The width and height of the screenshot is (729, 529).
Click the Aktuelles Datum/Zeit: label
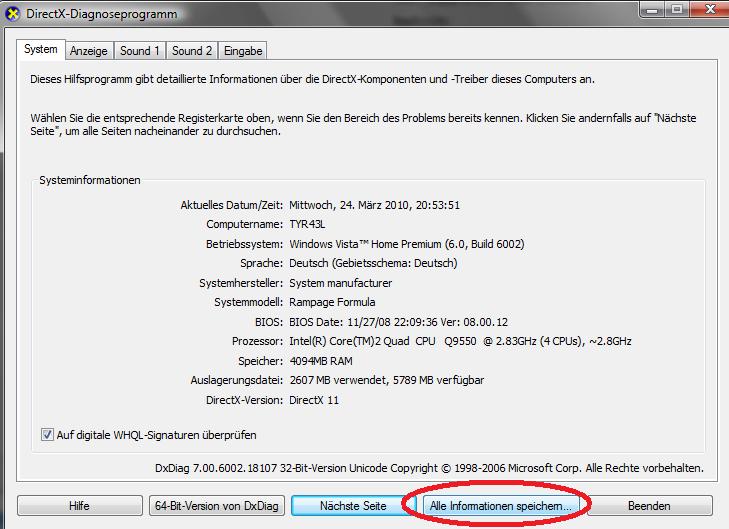(x=232, y=205)
